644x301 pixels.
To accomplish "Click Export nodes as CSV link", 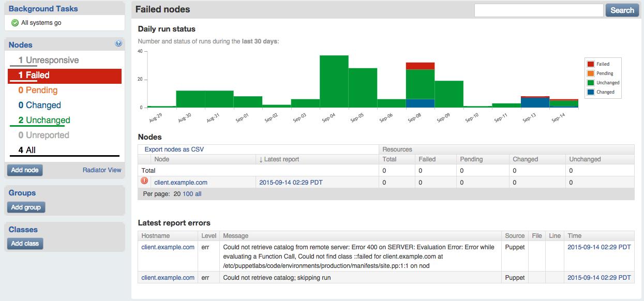I will 174,149.
